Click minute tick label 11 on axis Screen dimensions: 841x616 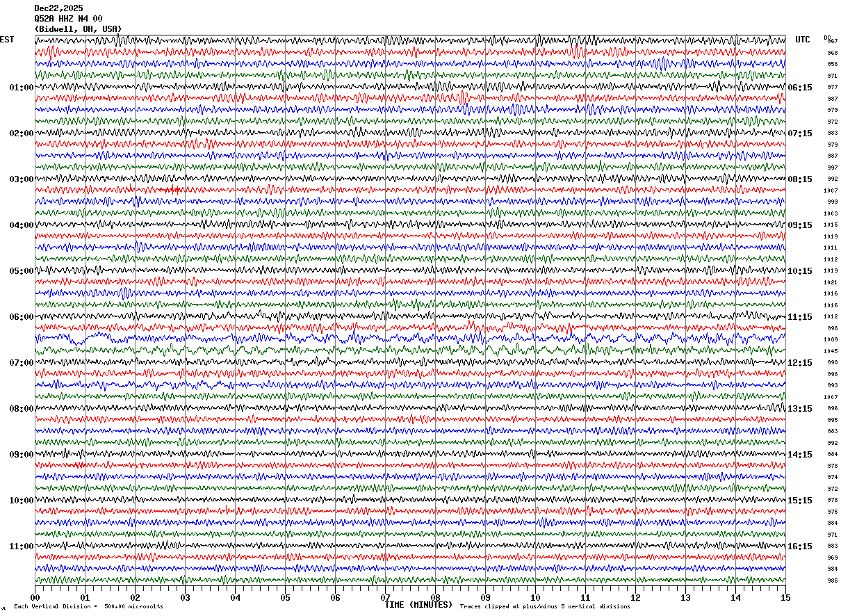pos(585,597)
